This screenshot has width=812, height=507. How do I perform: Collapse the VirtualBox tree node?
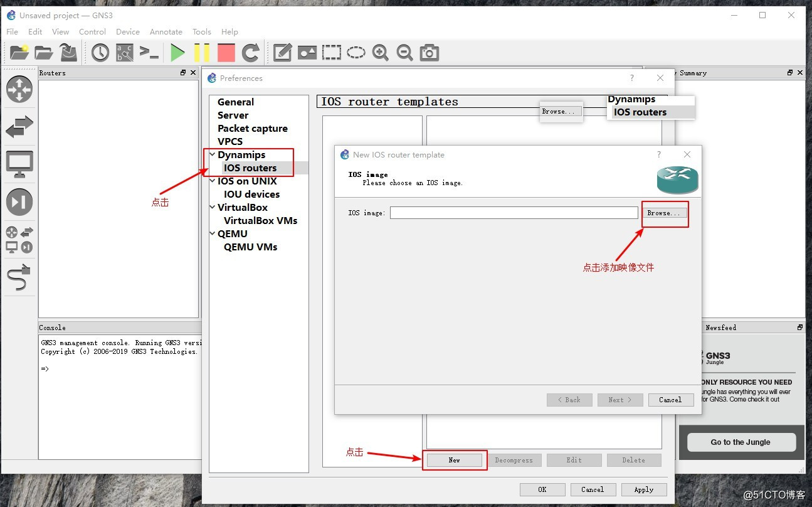pyautogui.click(x=212, y=208)
